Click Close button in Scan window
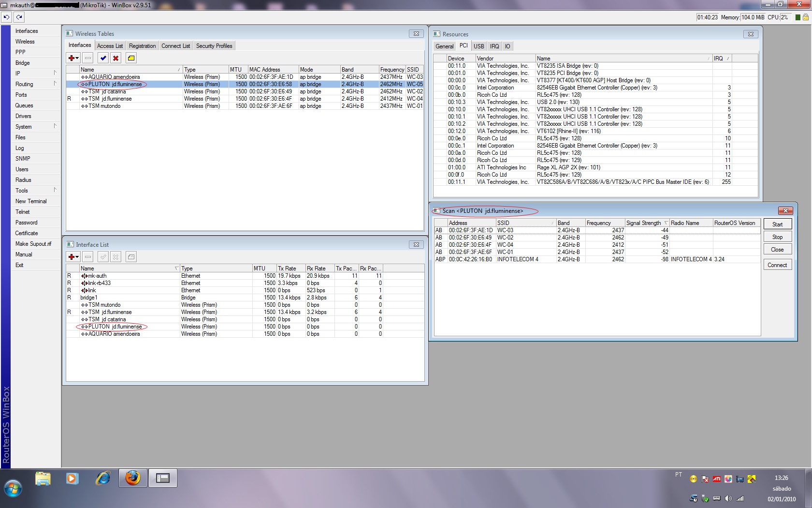This screenshot has width=812, height=508. [777, 250]
